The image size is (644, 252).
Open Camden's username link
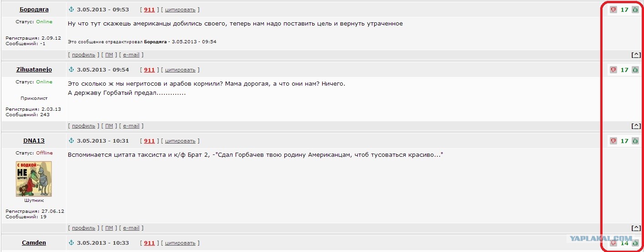34,243
